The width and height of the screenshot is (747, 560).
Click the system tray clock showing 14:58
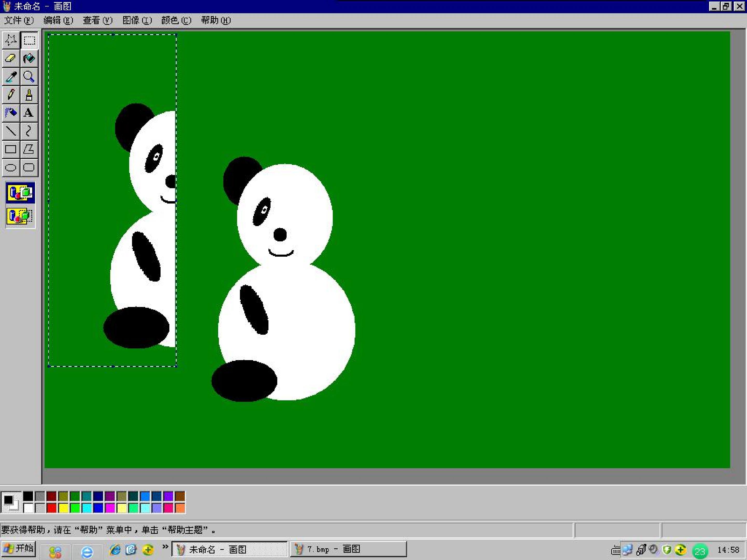(x=728, y=550)
